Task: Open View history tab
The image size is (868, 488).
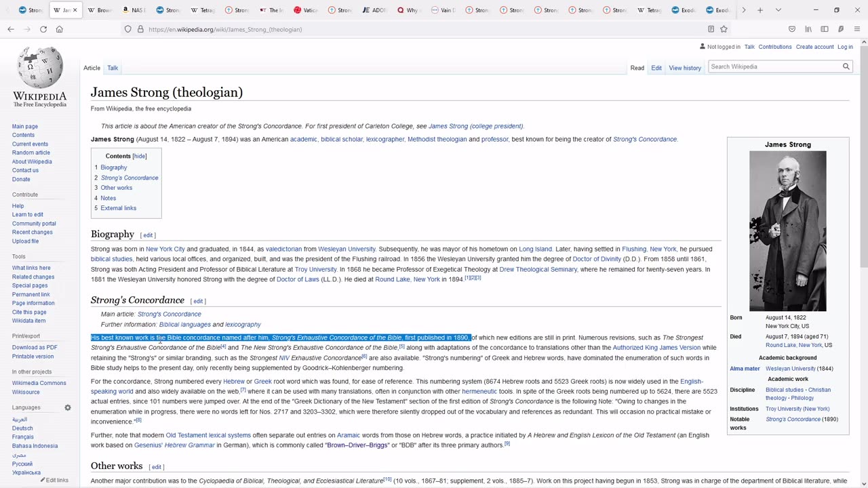Action: coord(685,68)
